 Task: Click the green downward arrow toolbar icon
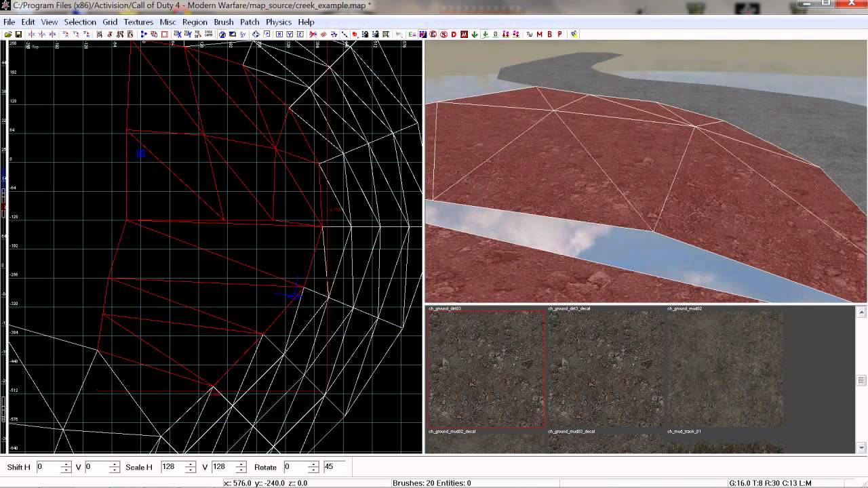coord(474,34)
